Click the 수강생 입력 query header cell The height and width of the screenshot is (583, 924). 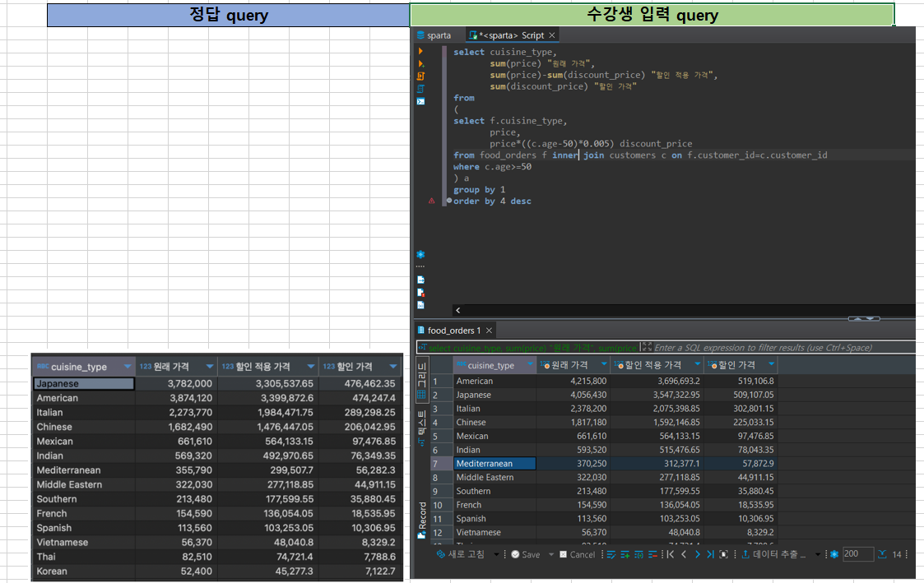pyautogui.click(x=652, y=15)
